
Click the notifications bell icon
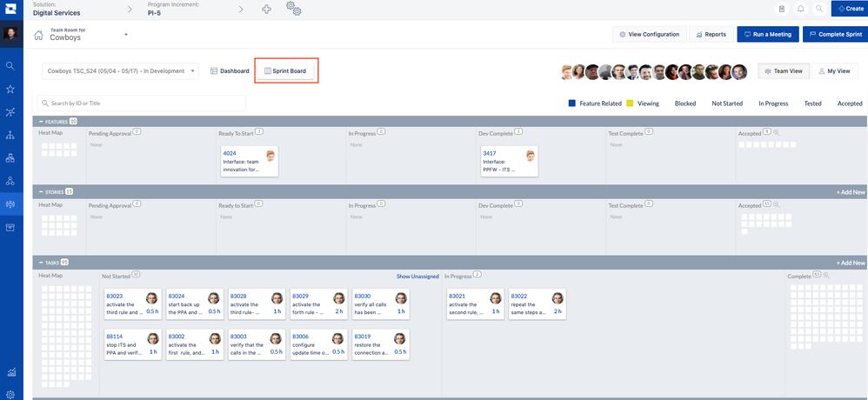[x=800, y=9]
